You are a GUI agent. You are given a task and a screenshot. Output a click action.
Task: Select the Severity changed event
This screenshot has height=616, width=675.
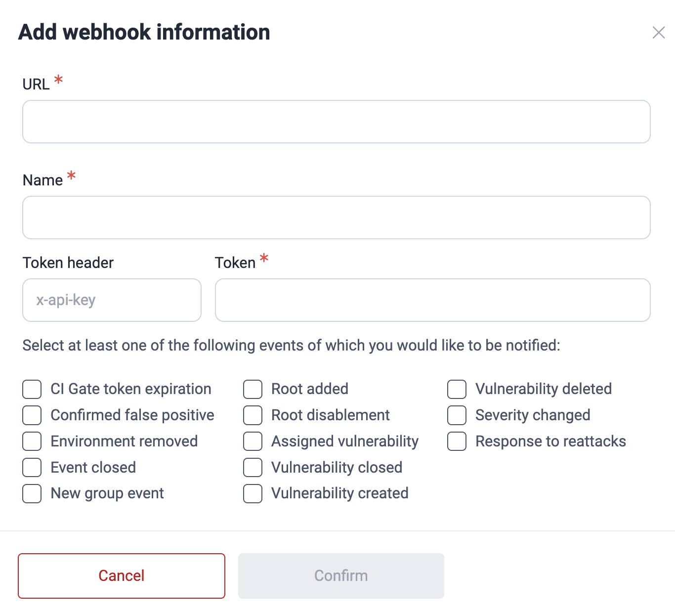[457, 415]
